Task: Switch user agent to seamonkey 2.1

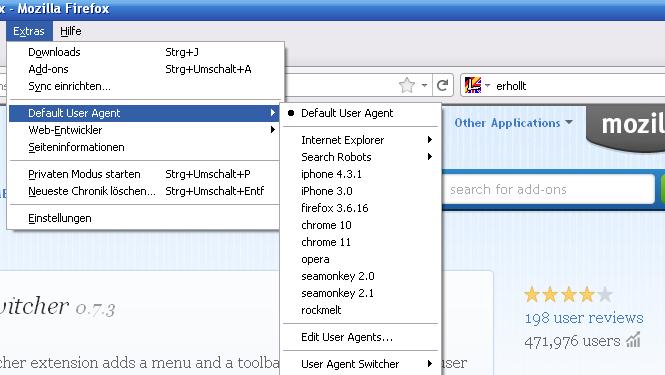Action: coord(360,293)
